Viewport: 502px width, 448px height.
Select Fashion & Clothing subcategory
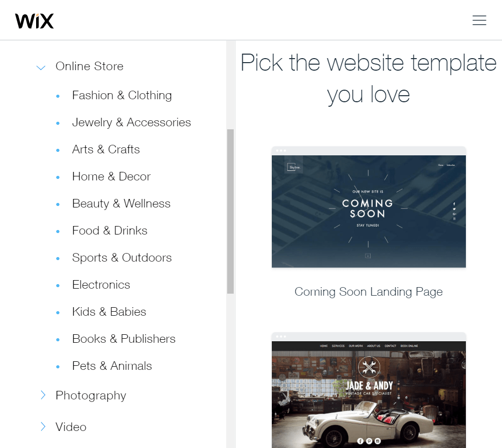tap(122, 95)
